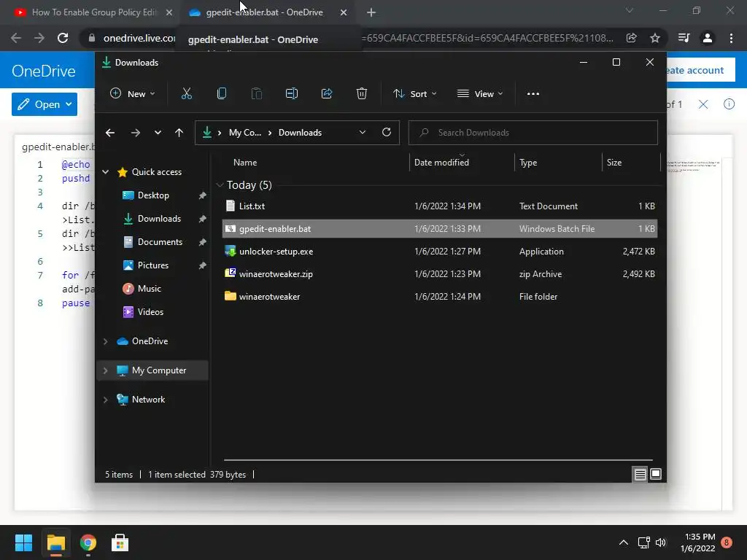Screen dimensions: 747x560
Task: Switch to details view icon in status bar
Action: point(640,474)
